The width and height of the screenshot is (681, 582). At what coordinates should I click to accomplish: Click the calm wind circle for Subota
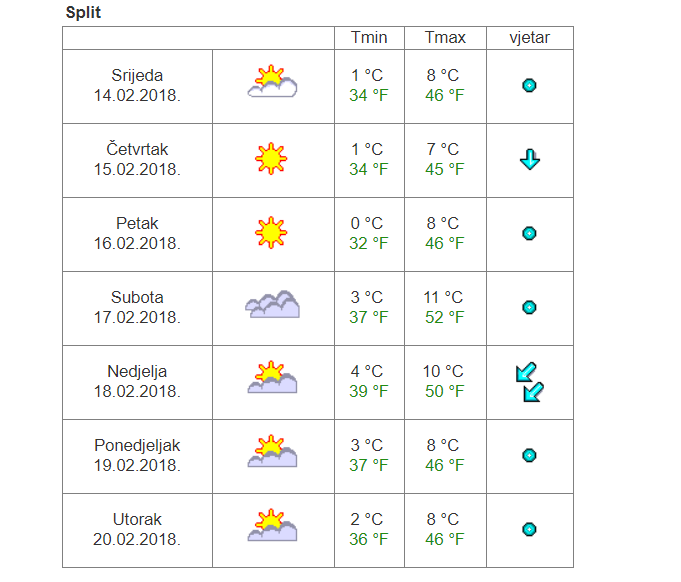pos(529,308)
